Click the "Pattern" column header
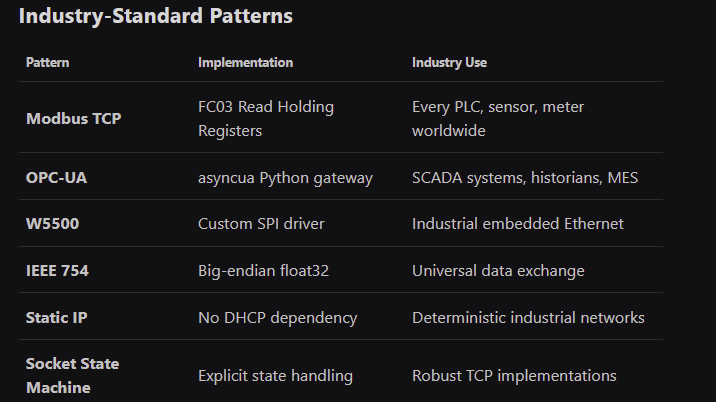Image resolution: width=716 pixels, height=402 pixels. point(48,63)
